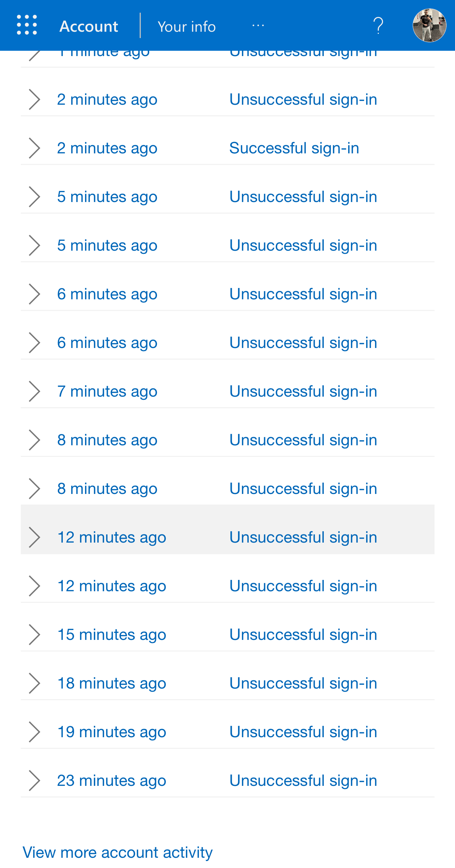Image resolution: width=455 pixels, height=868 pixels.
Task: Click the help question mark icon
Action: [x=378, y=26]
